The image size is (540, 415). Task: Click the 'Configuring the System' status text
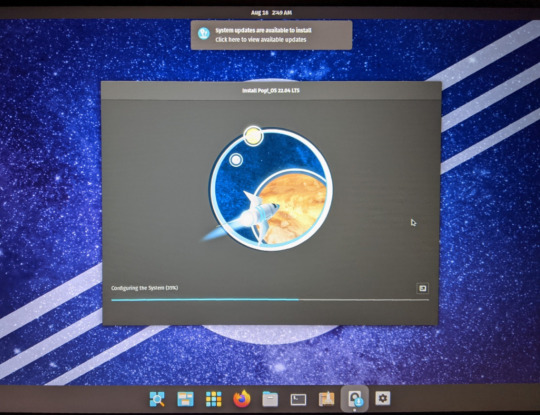145,288
